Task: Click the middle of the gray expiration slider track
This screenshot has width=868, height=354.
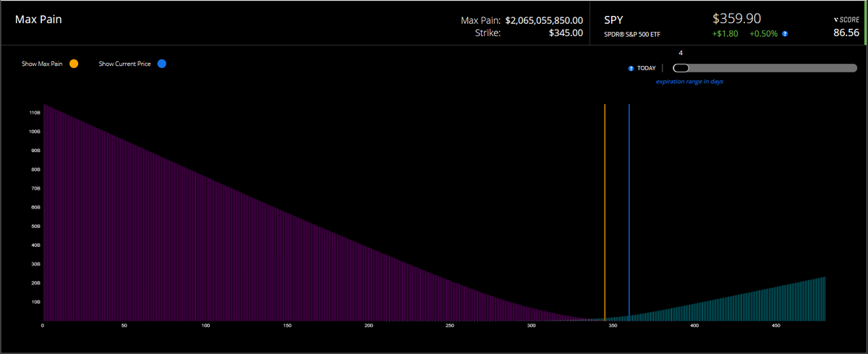Action: pos(765,68)
